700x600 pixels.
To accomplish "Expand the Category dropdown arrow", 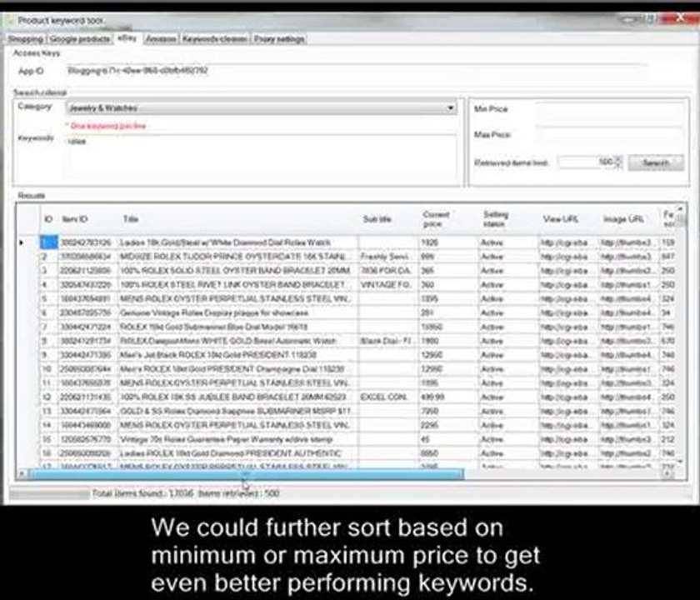I will pyautogui.click(x=451, y=108).
